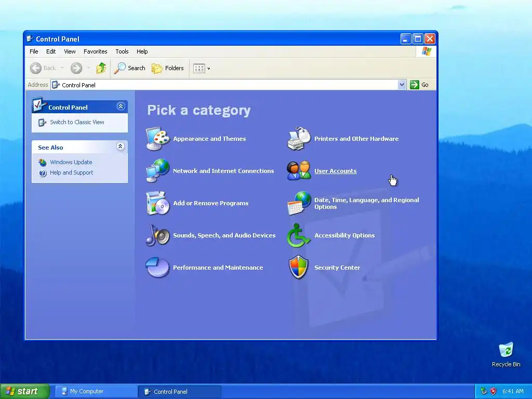This screenshot has height=399, width=532.
Task: Open the Forward button history dropdown arrow
Action: pyautogui.click(x=88, y=68)
